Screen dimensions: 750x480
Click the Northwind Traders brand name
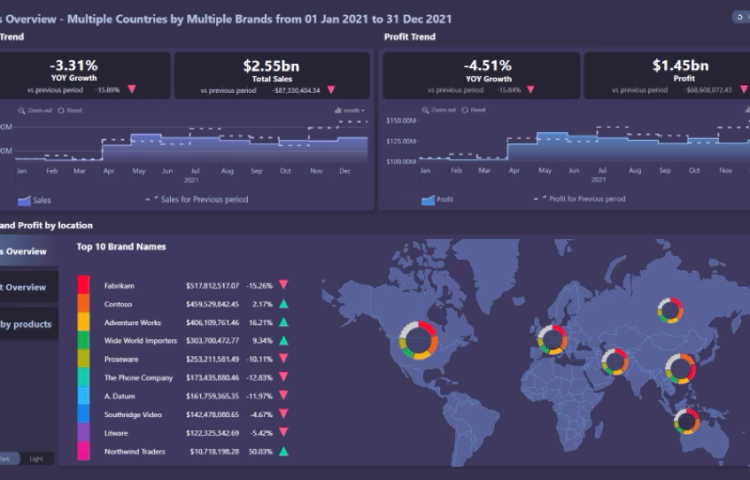pyautogui.click(x=134, y=452)
